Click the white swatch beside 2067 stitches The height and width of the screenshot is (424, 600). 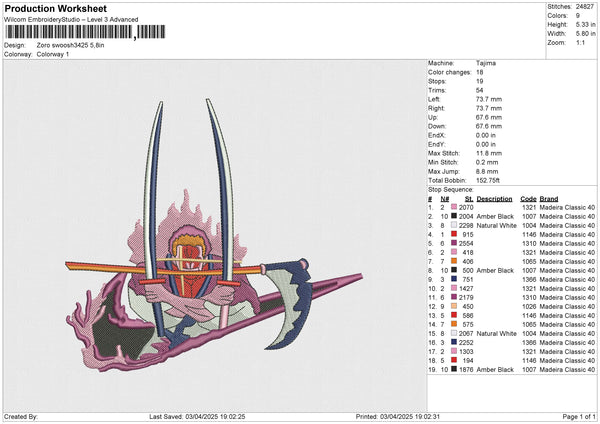[x=454, y=333]
